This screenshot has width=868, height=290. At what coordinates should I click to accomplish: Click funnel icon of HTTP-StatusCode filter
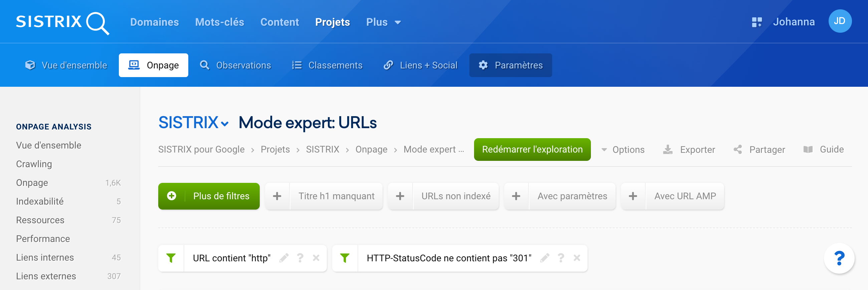pos(345,258)
